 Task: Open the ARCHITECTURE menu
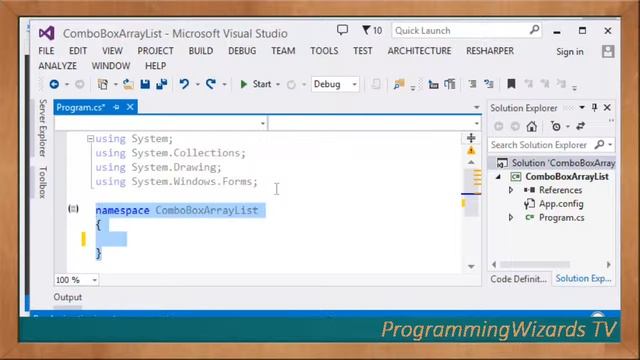tap(419, 51)
